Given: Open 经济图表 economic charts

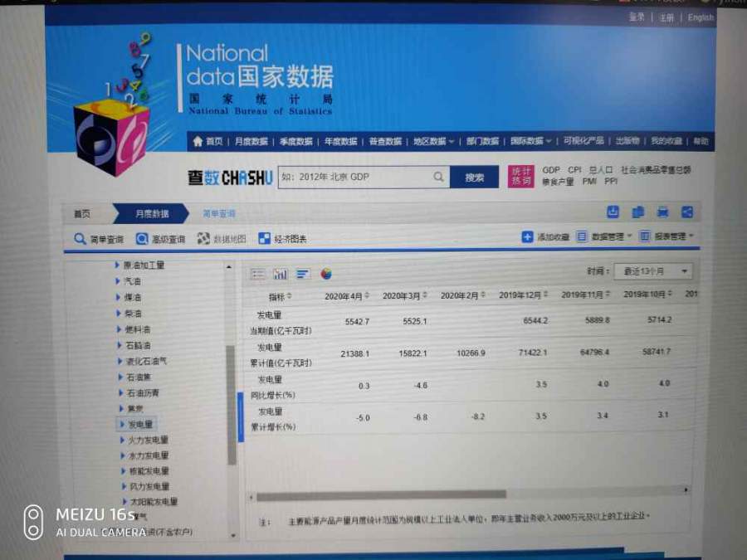Looking at the screenshot, I should (282, 239).
